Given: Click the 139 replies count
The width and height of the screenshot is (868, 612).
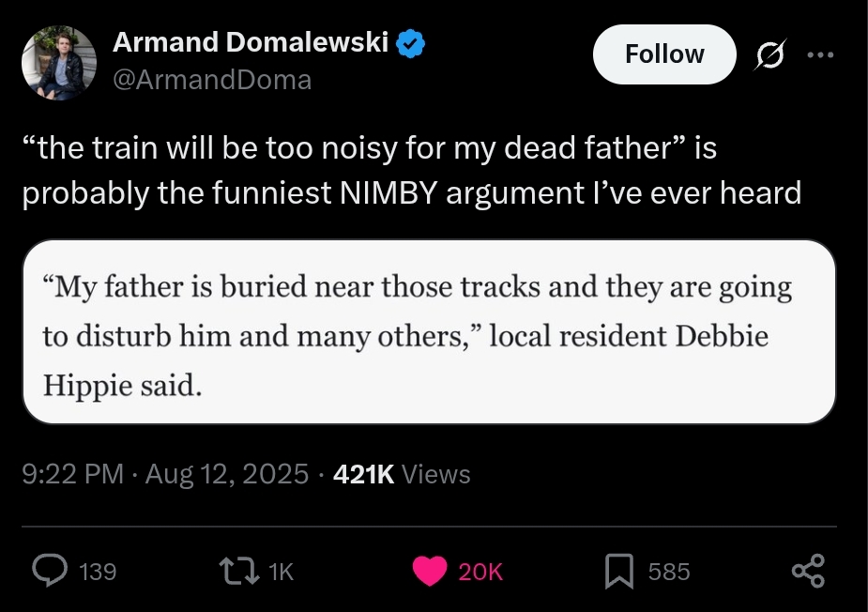Looking at the screenshot, I should 98,572.
